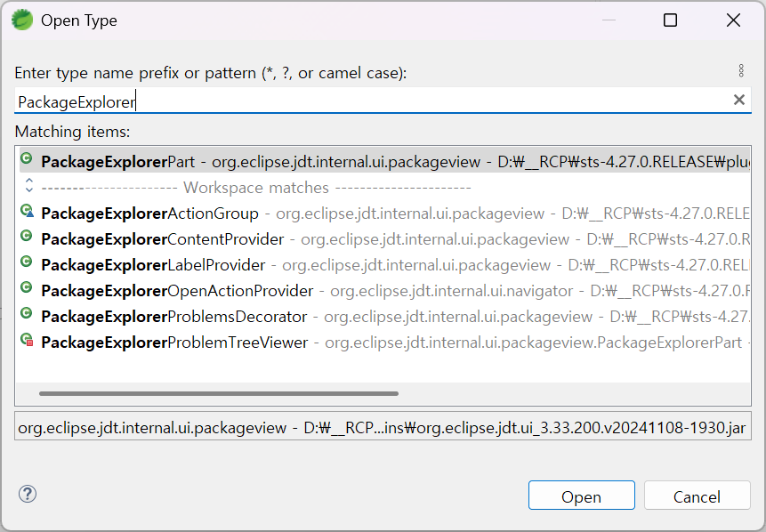Close the Open Type dialog window
766x532 pixels.
click(x=733, y=20)
